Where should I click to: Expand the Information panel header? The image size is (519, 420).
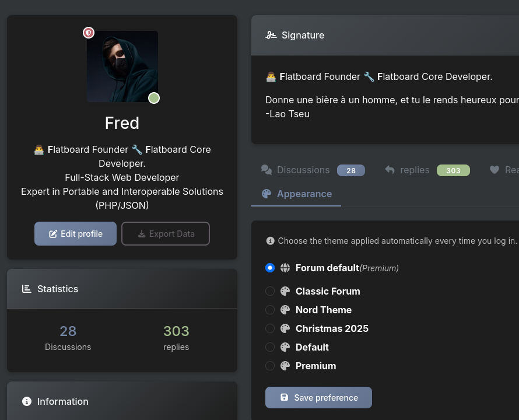tap(122, 401)
